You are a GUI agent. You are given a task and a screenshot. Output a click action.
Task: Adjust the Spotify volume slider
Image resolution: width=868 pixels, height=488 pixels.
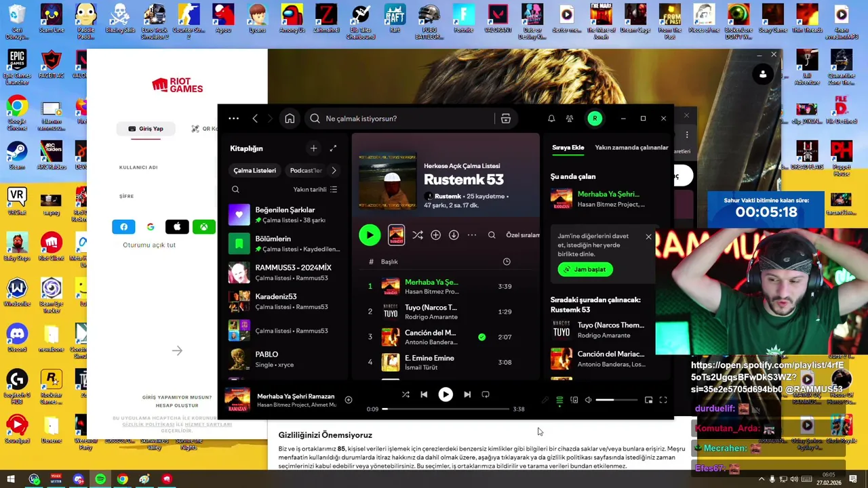[x=616, y=401]
